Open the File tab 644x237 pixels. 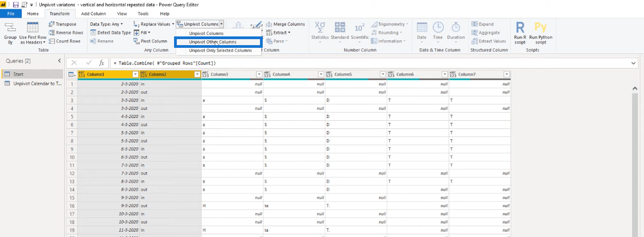[11, 14]
